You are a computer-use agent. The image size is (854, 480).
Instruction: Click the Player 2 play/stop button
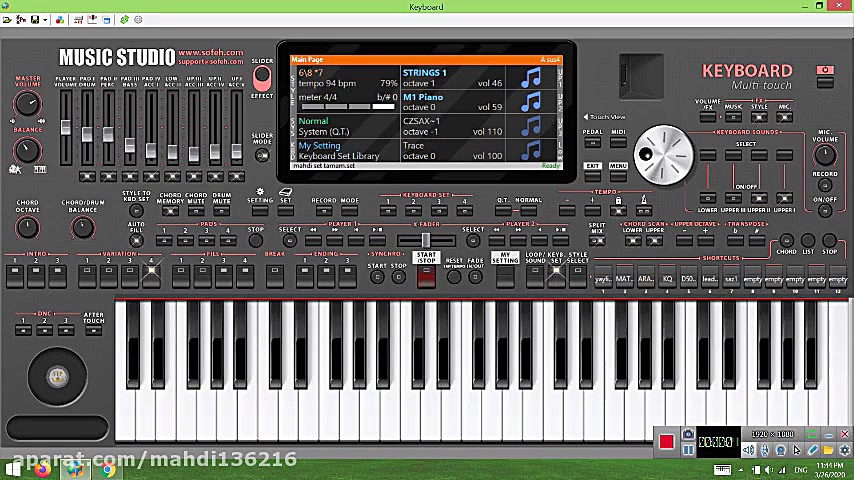pos(560,240)
